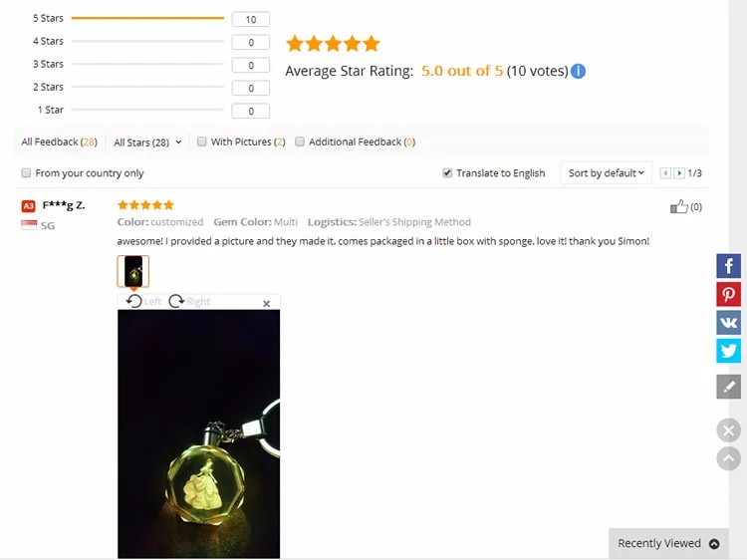This screenshot has height=560, width=747.
Task: Rotate review photo left
Action: click(143, 301)
